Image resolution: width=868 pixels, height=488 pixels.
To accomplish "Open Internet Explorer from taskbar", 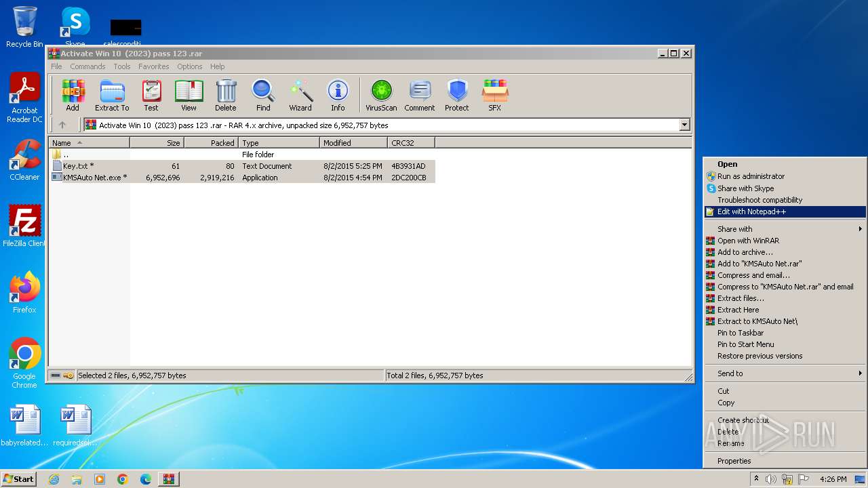I will click(x=54, y=479).
